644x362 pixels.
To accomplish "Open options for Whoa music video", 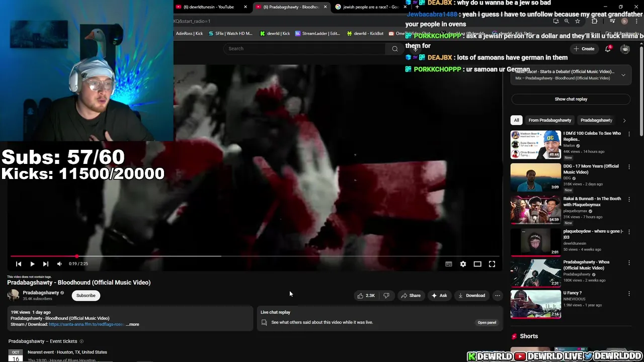I will point(629,263).
